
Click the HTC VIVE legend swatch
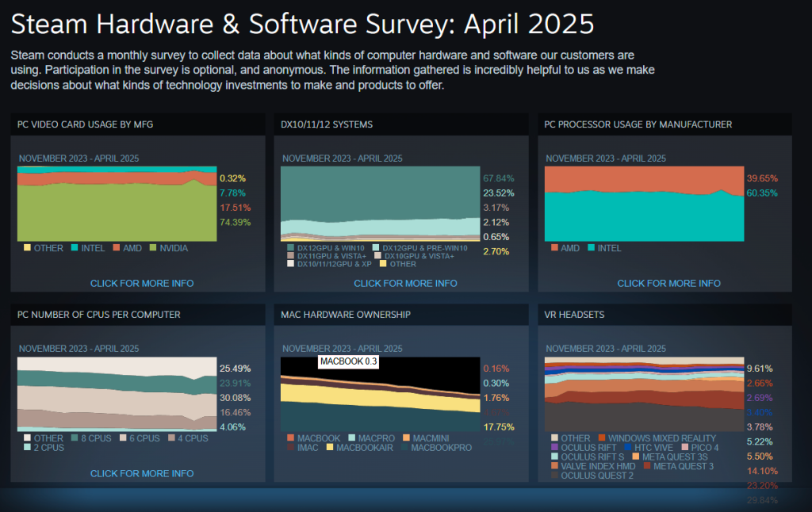(628, 447)
